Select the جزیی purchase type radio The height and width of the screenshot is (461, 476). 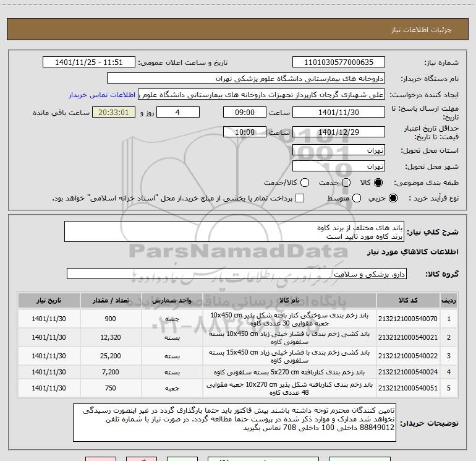click(x=393, y=198)
